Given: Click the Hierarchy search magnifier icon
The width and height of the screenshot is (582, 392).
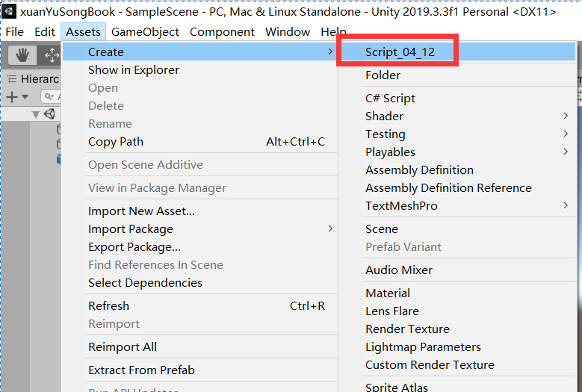Looking at the screenshot, I should coord(49,97).
